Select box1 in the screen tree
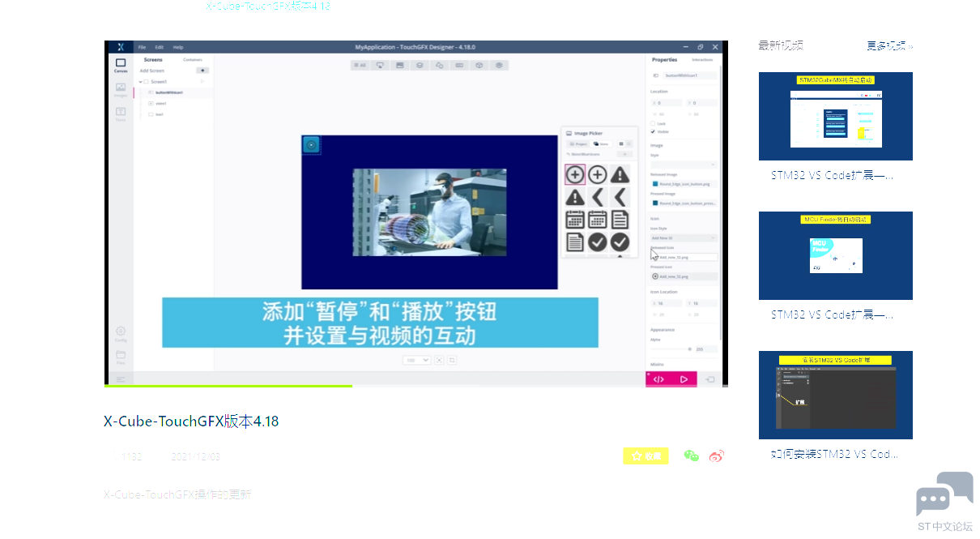The height and width of the screenshot is (539, 980). [159, 114]
